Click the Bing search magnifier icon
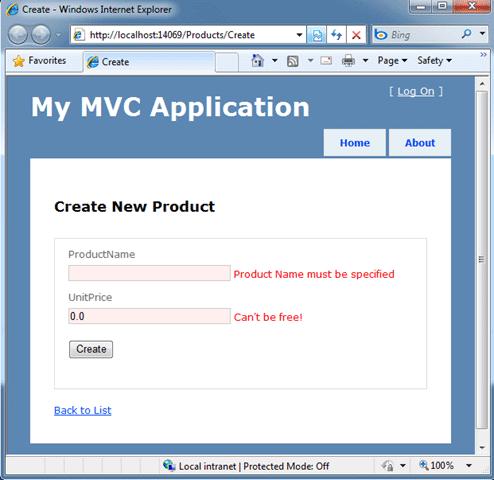494x480 pixels. coord(466,34)
